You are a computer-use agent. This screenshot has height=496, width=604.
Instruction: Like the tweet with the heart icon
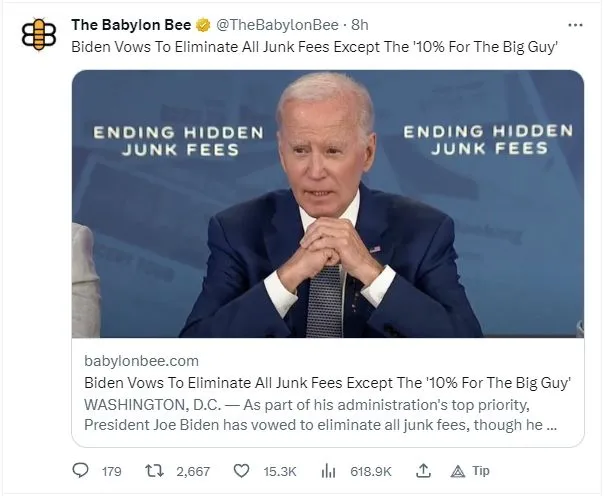[241, 470]
